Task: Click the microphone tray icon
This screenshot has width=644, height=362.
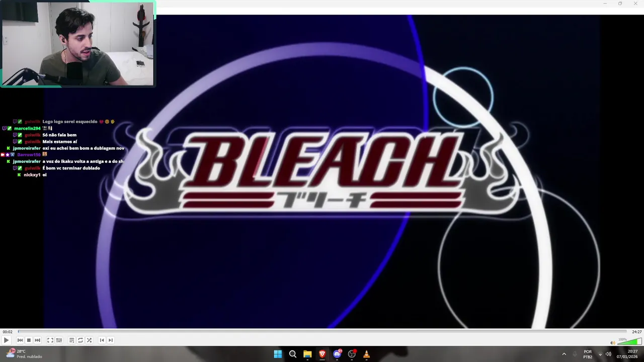Action: (x=575, y=354)
